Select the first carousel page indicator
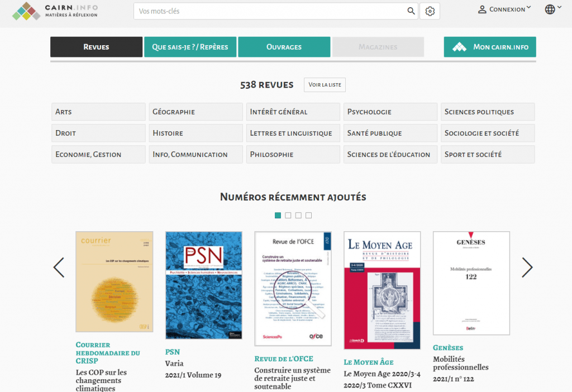This screenshot has width=572, height=392. (278, 216)
